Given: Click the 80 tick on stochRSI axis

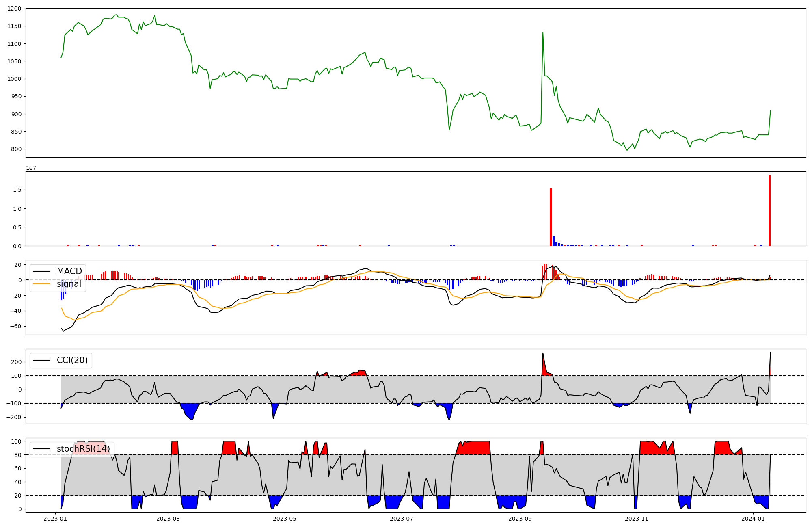Looking at the screenshot, I should pyautogui.click(x=18, y=455).
